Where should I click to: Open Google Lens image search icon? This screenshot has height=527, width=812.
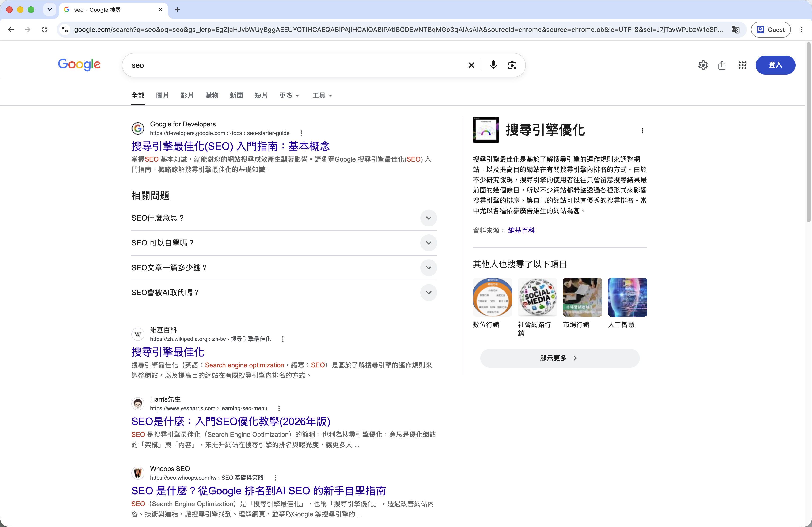click(x=512, y=65)
